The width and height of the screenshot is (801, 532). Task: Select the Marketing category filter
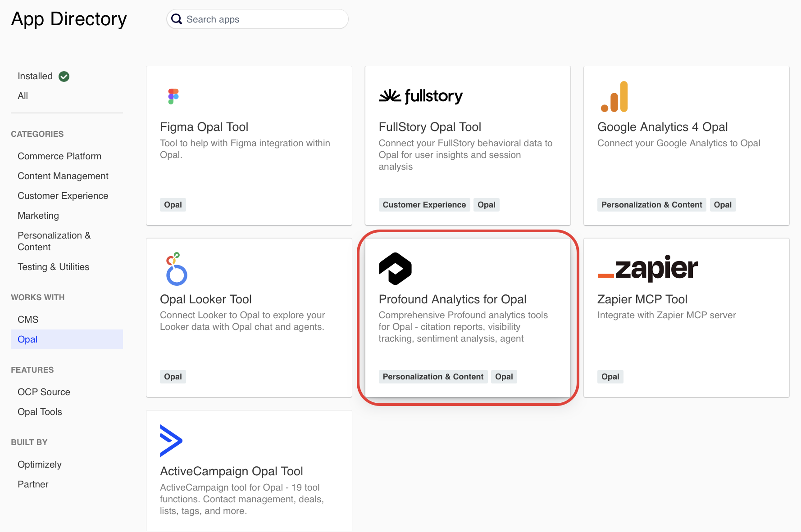coord(38,216)
